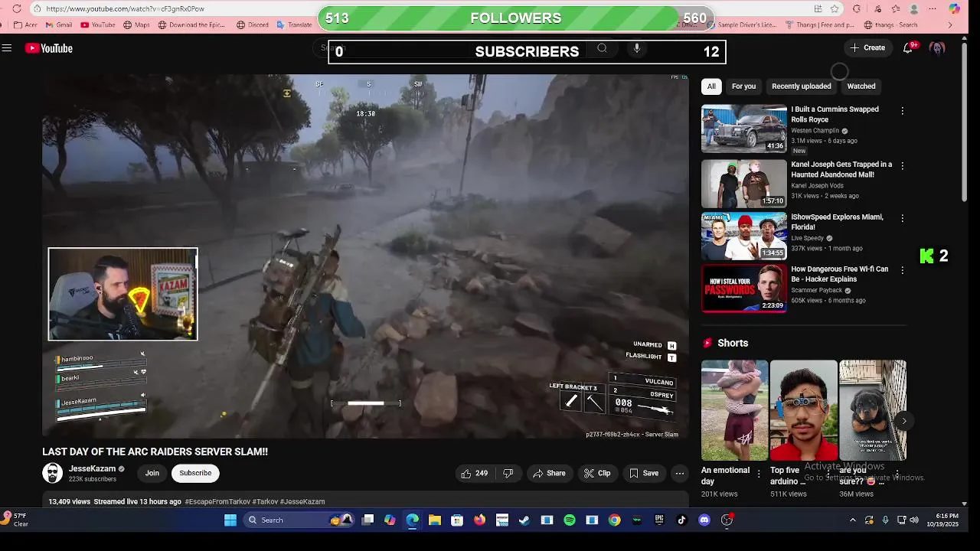The width and height of the screenshot is (980, 551).
Task: Open Gmail bookmark
Action: click(59, 24)
